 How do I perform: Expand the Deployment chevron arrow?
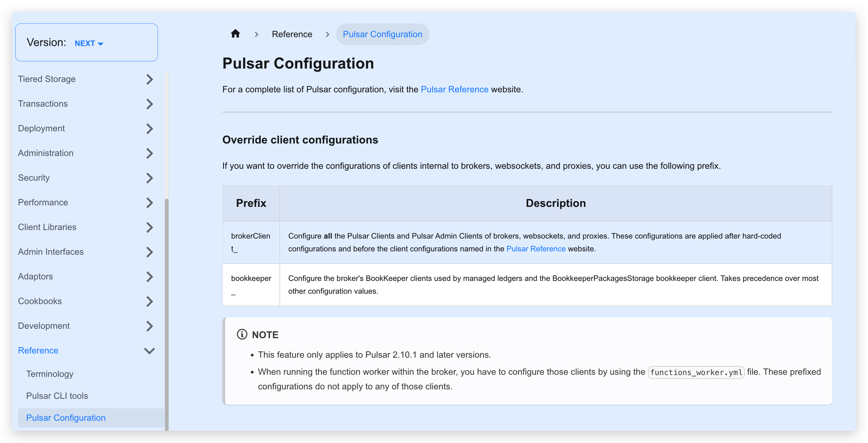[x=150, y=128]
